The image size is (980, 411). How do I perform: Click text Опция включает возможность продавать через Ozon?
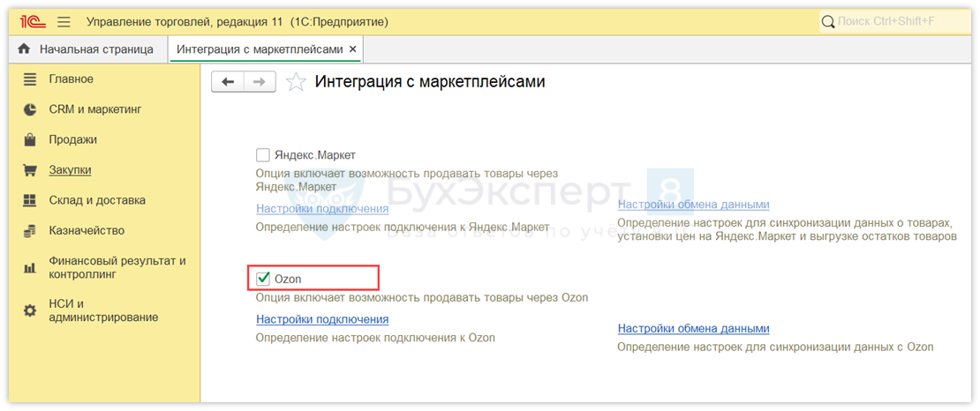click(x=423, y=298)
